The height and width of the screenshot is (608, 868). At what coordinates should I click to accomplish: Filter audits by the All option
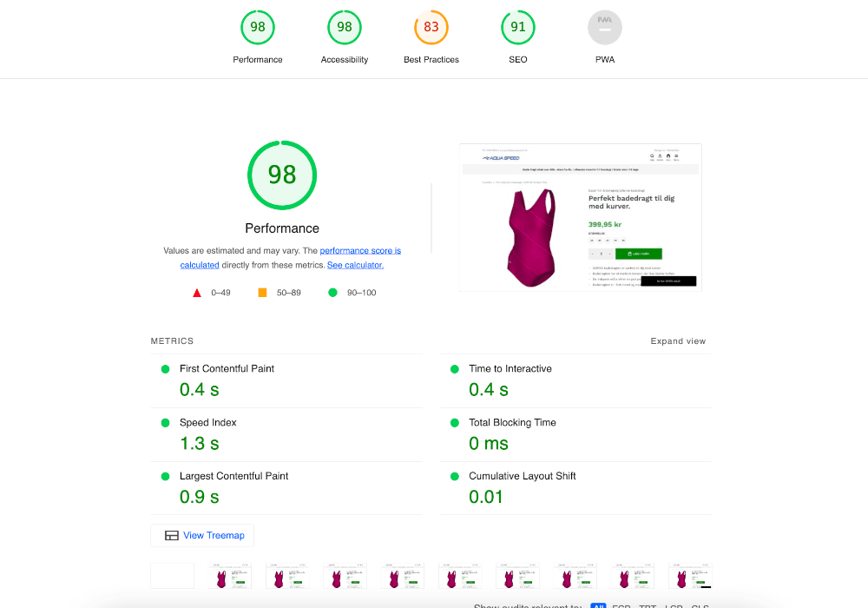pos(598,607)
